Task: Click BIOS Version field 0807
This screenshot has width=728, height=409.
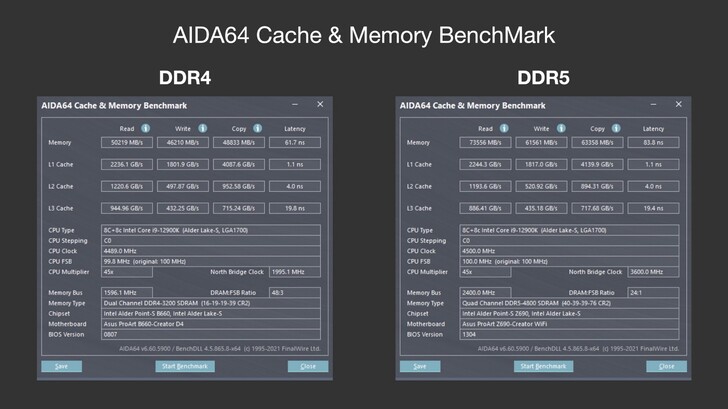Action: (211, 334)
